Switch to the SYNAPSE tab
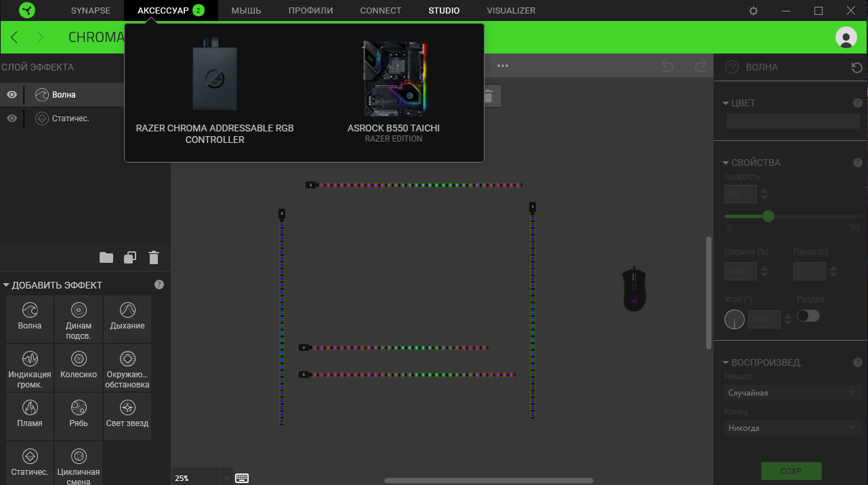The image size is (868, 485). [x=90, y=11]
